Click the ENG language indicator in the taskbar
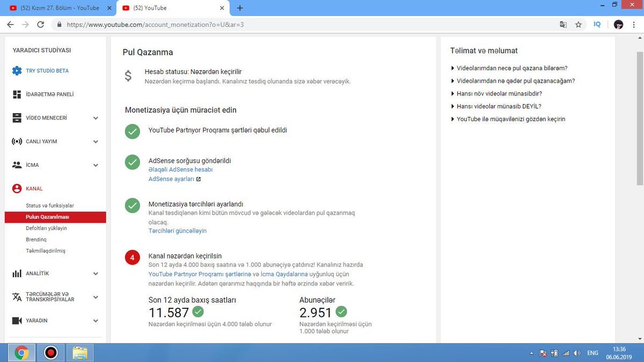The image size is (644, 362). click(593, 353)
